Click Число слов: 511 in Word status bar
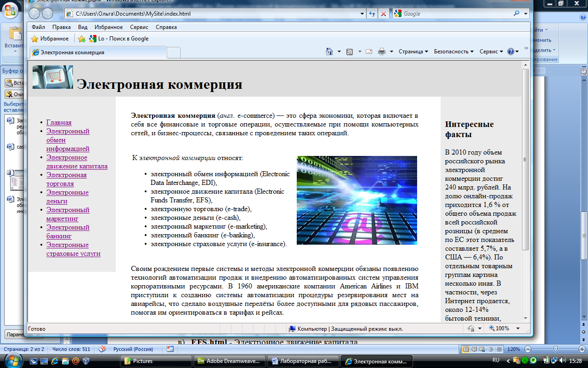Viewport: 588px width, 368px height. coord(71,349)
